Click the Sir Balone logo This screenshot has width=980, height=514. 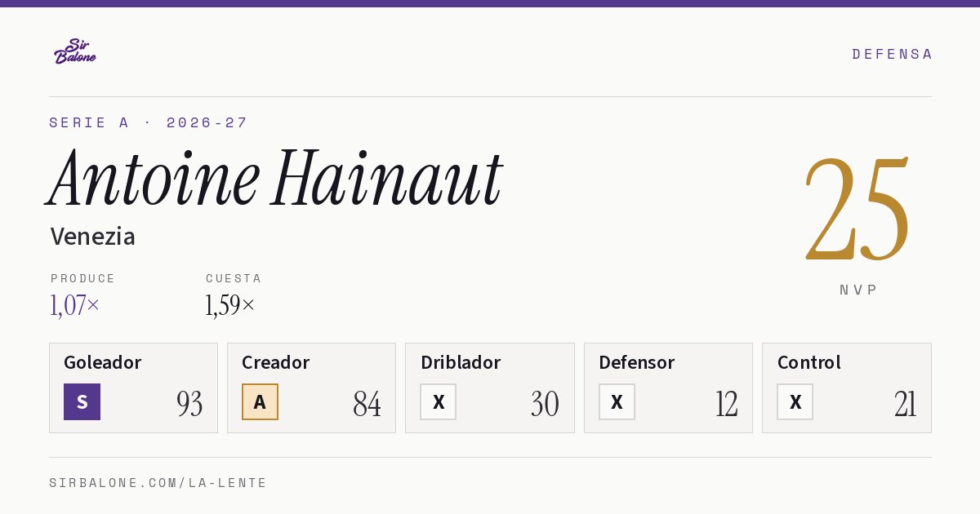[75, 51]
